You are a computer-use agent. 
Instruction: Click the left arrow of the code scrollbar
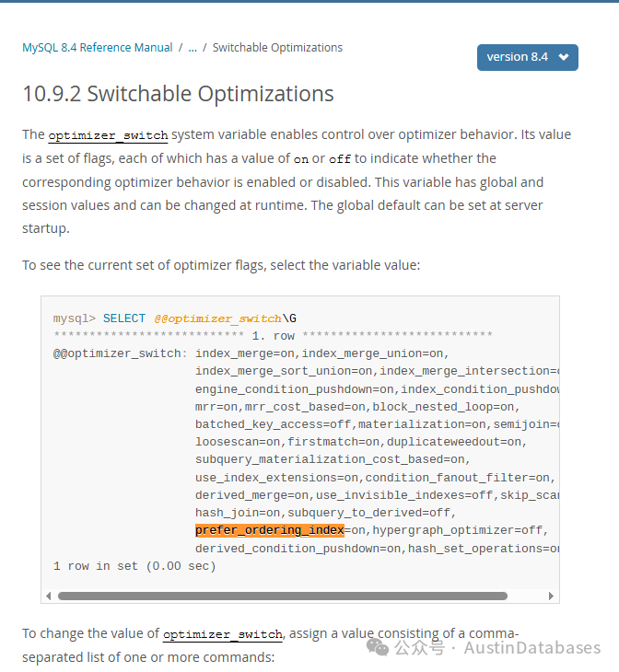[x=50, y=596]
